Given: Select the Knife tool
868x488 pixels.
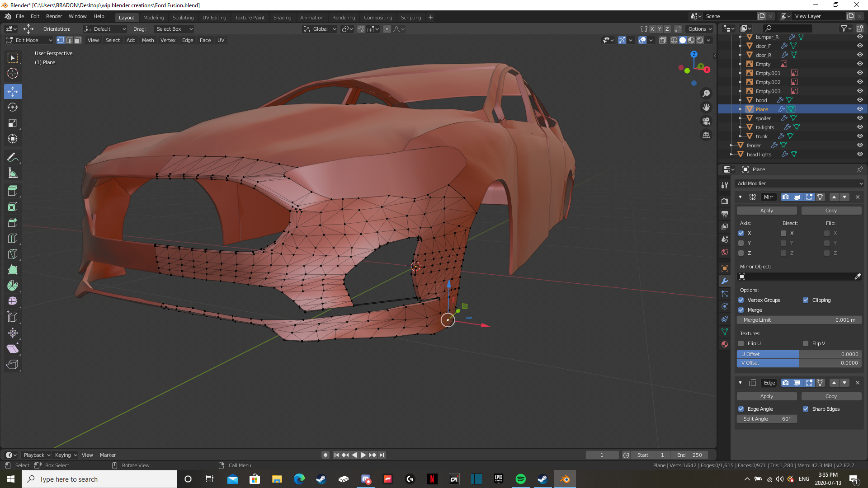Looking at the screenshot, I should click(x=13, y=254).
